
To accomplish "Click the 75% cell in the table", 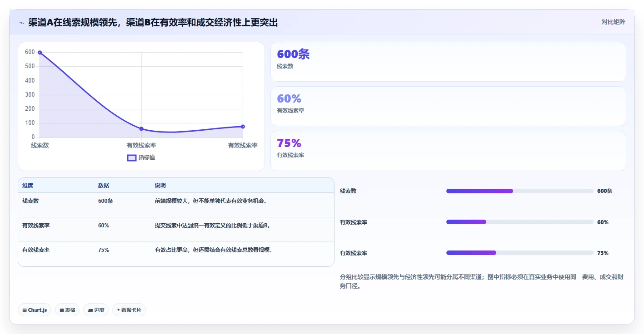I will pos(104,250).
